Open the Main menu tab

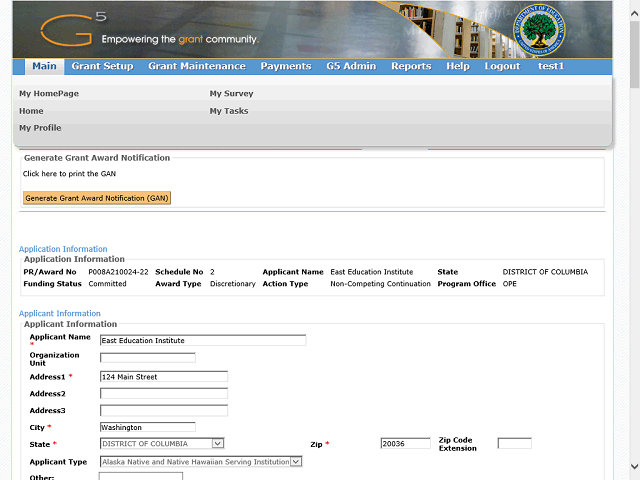pos(44,66)
